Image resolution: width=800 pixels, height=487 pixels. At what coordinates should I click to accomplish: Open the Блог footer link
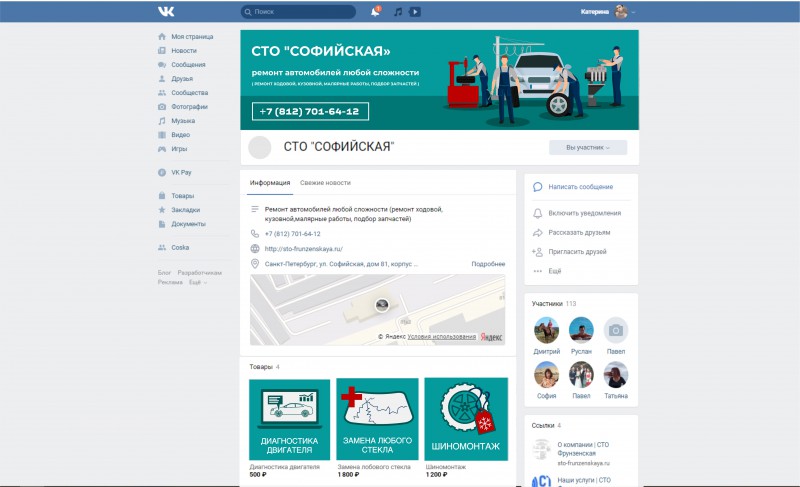[164, 273]
